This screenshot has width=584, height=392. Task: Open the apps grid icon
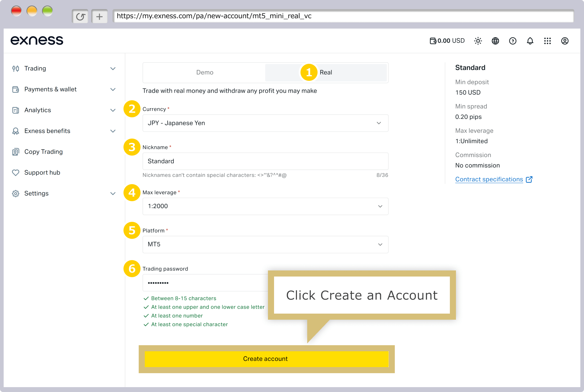[x=547, y=41]
